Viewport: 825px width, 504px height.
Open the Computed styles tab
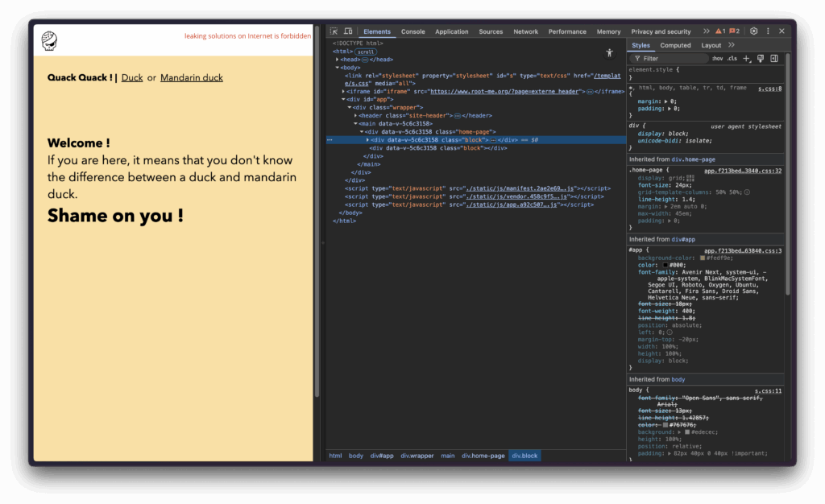pos(675,45)
